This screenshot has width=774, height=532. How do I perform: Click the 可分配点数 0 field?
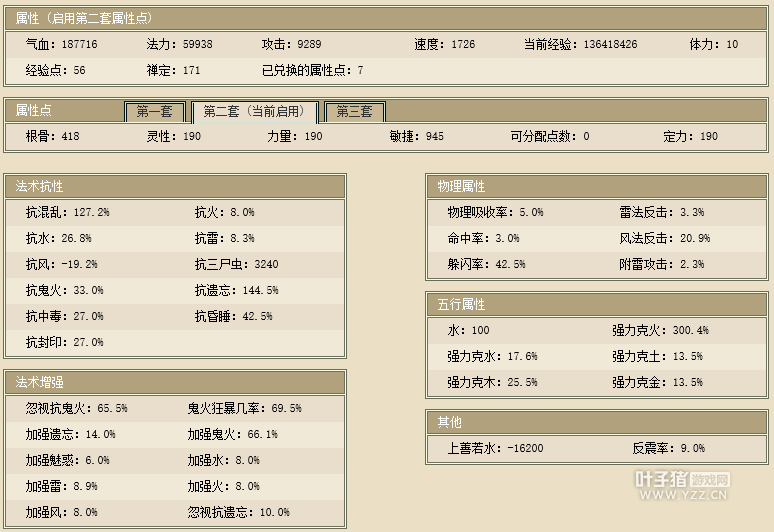[x=549, y=136]
